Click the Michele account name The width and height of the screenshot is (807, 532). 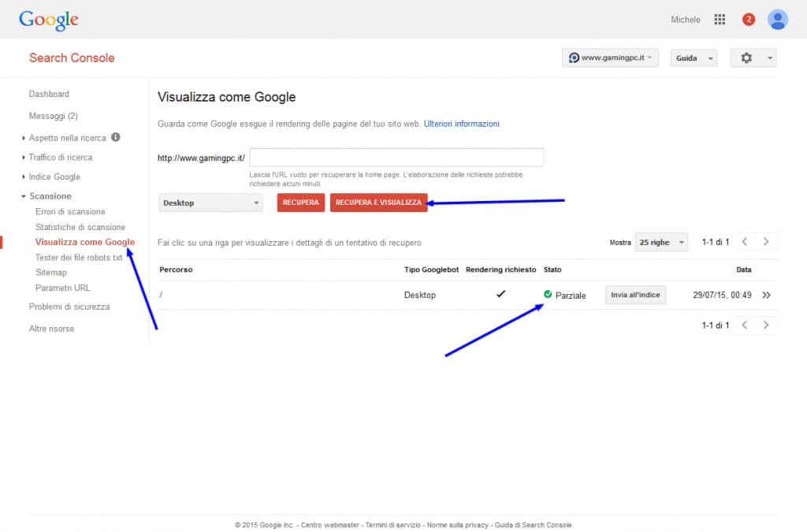686,20
